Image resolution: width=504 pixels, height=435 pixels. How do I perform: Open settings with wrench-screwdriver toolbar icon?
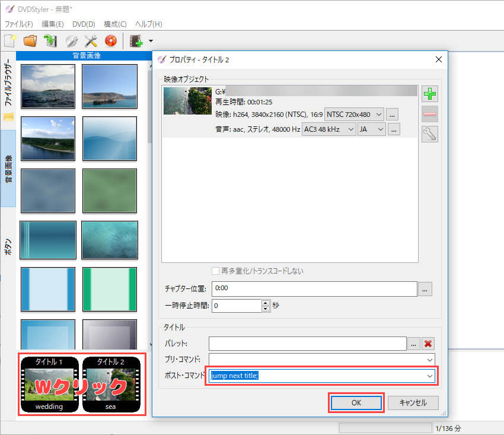pyautogui.click(x=91, y=41)
